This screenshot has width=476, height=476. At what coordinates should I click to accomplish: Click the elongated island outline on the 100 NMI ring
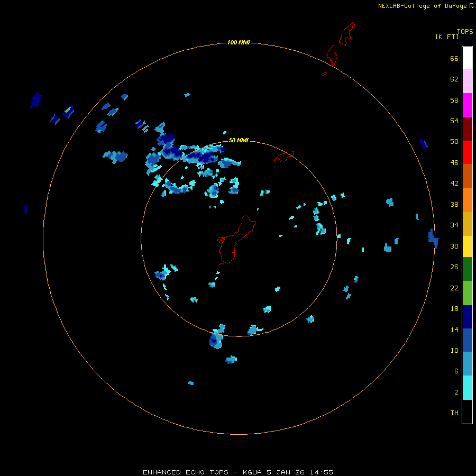click(x=332, y=55)
